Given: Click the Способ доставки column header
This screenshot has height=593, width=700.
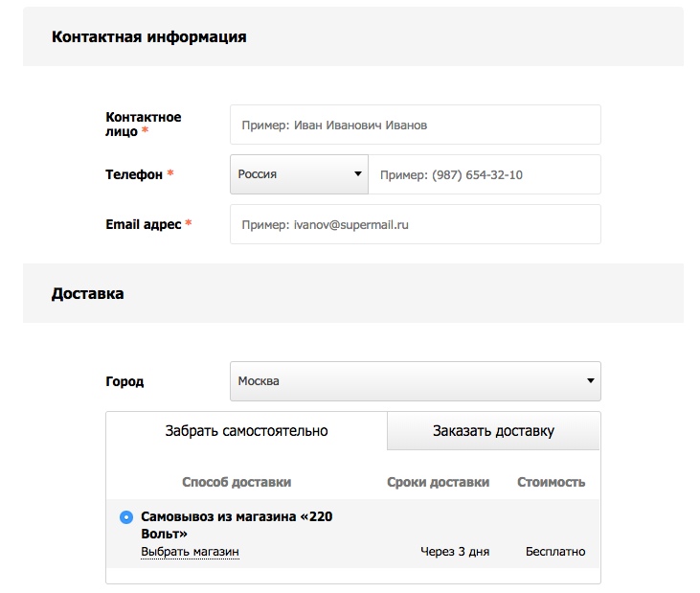Looking at the screenshot, I should (x=237, y=482).
